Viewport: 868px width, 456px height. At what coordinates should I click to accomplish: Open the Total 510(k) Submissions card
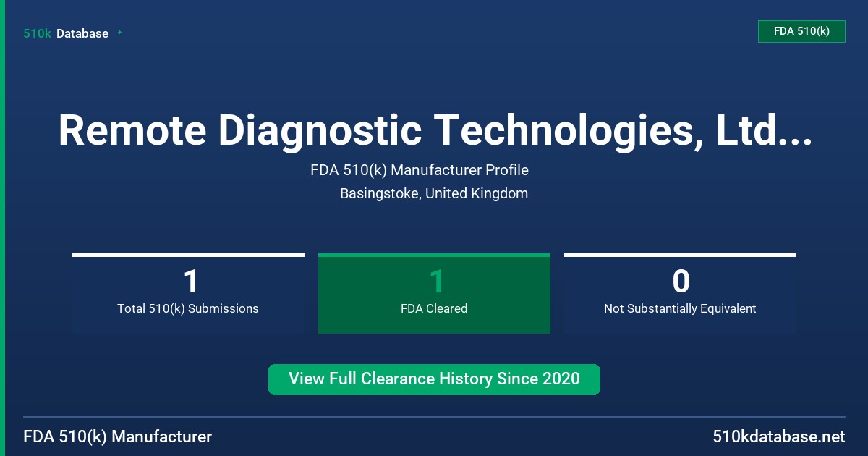pyautogui.click(x=188, y=293)
